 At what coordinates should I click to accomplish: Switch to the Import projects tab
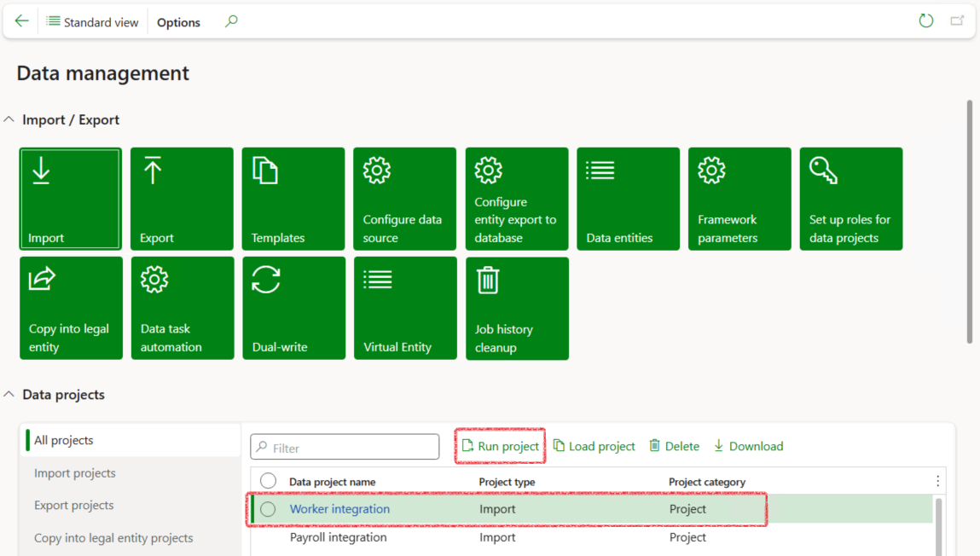coord(75,473)
